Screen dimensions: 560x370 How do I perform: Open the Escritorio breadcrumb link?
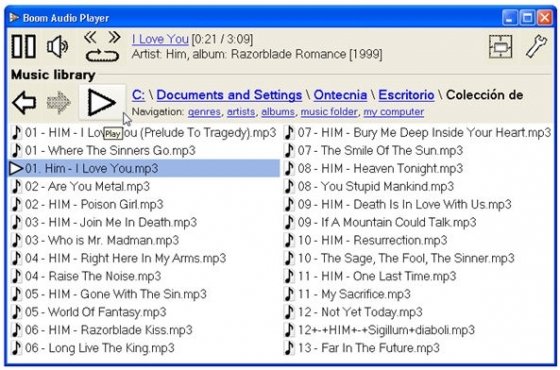tap(406, 95)
